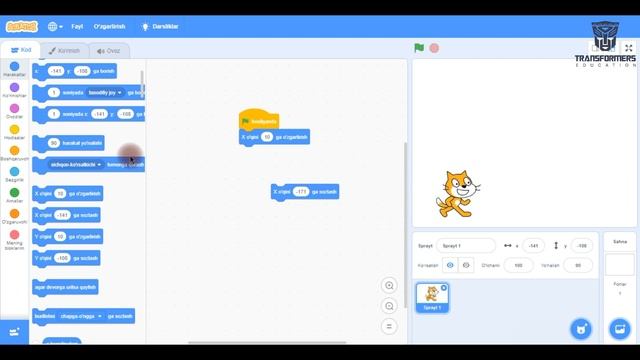The width and height of the screenshot is (640, 360).
Task: Click the '90 harakat yo'nalishi' block
Action: coord(68,143)
